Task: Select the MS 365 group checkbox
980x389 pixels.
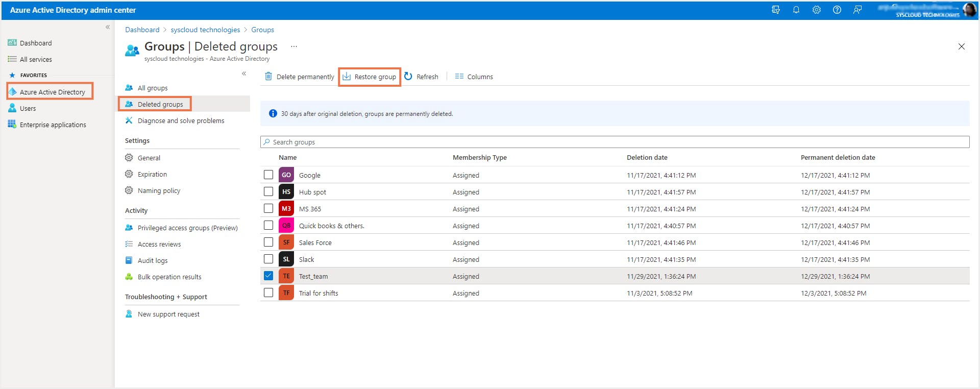Action: click(x=268, y=208)
